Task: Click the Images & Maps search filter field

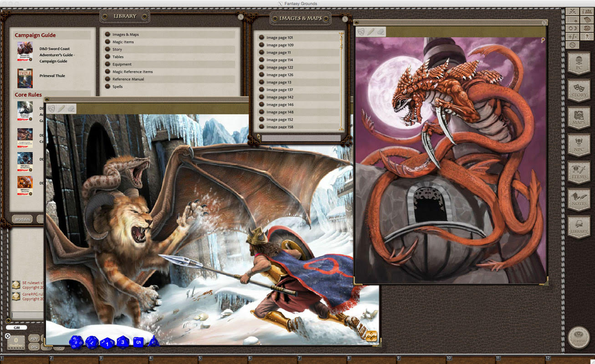Action: point(301,138)
